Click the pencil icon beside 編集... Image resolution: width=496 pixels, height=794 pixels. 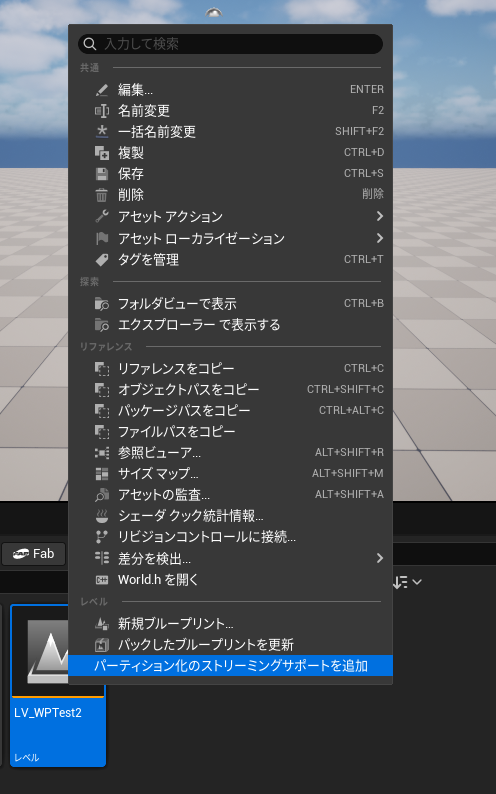(x=102, y=90)
